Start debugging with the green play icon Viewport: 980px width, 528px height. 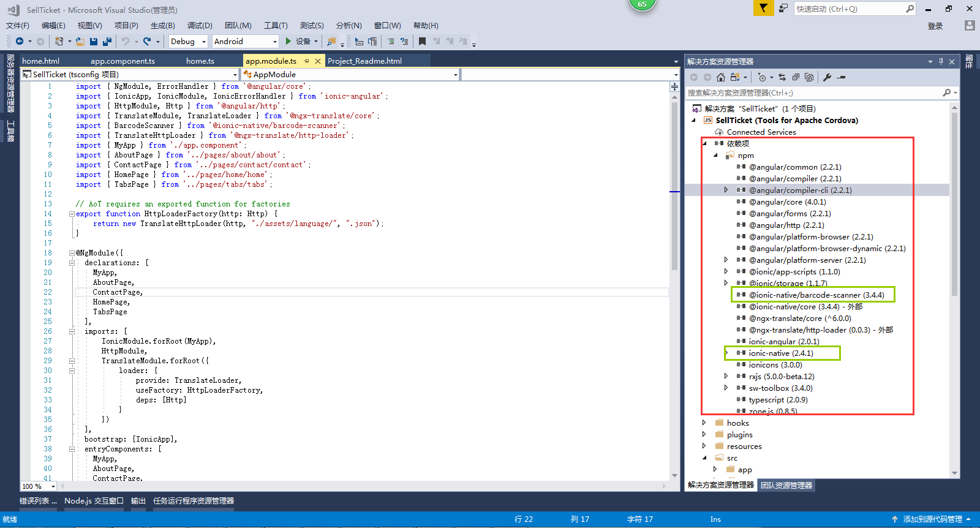coord(288,41)
